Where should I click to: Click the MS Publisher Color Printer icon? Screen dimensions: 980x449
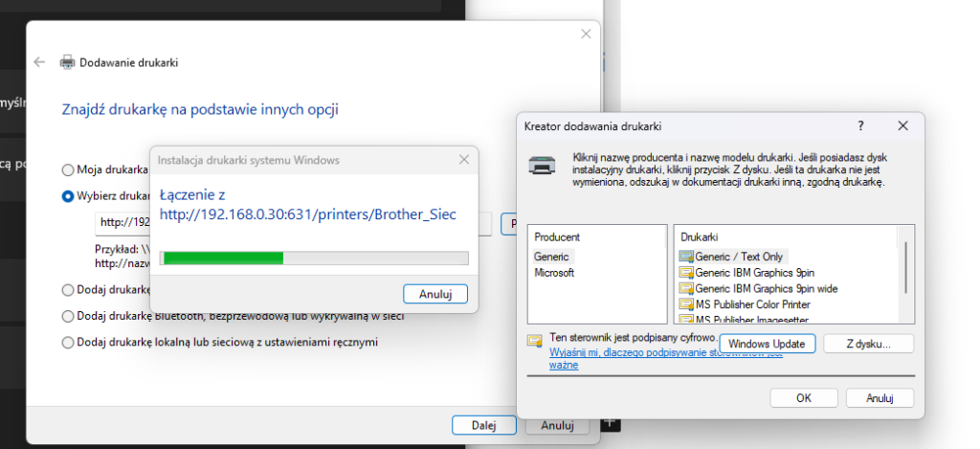686,304
